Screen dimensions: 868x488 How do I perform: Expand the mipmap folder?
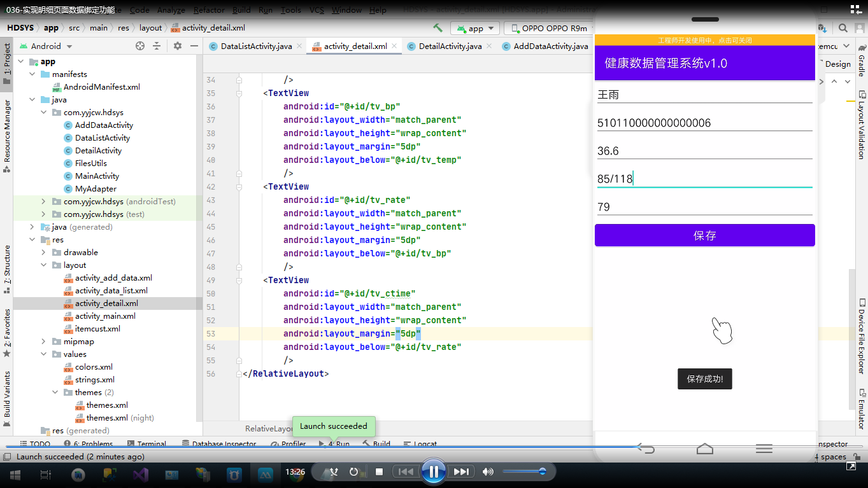[44, 342]
